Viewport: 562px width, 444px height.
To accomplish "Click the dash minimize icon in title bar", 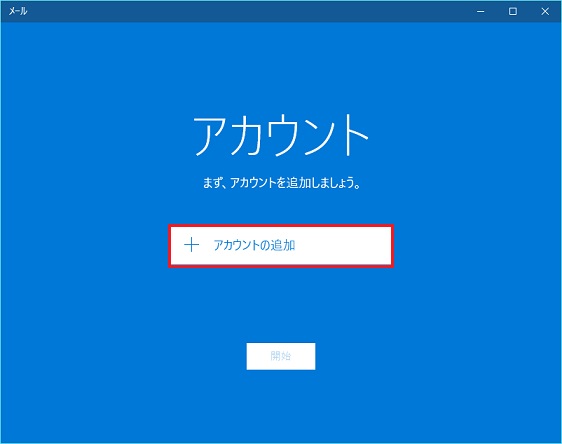I will point(481,11).
